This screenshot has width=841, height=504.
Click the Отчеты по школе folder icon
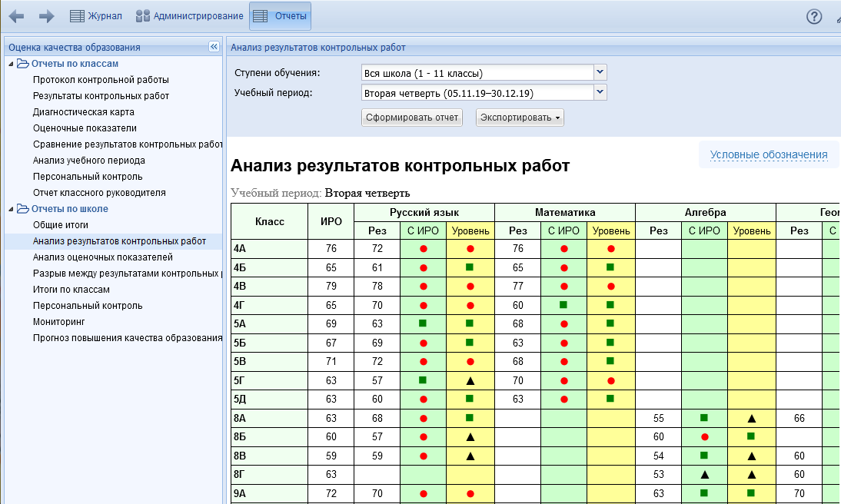(x=22, y=209)
